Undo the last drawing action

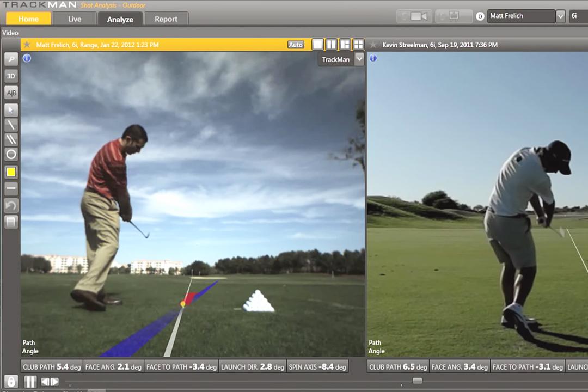click(x=11, y=205)
